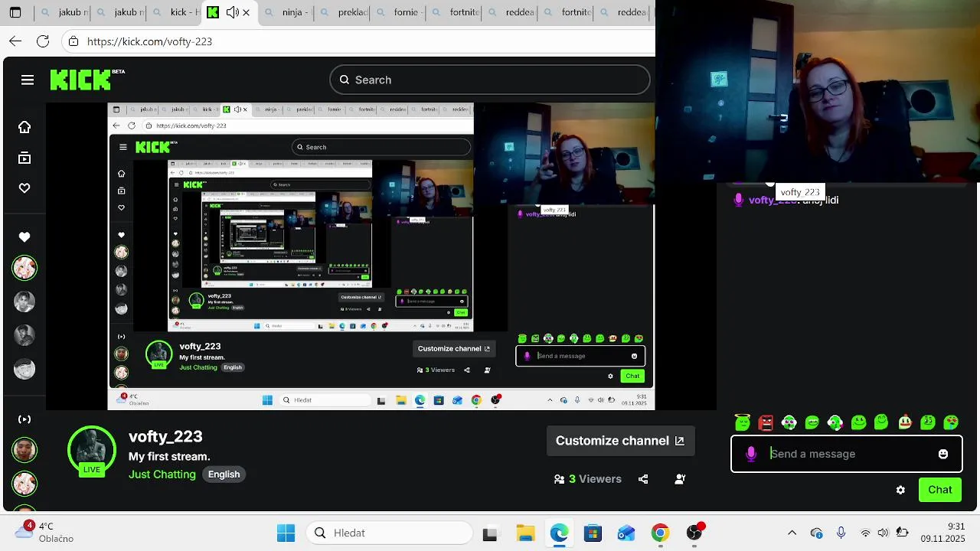Image resolution: width=980 pixels, height=551 pixels.
Task: Click the Customize channel button
Action: coord(620,441)
